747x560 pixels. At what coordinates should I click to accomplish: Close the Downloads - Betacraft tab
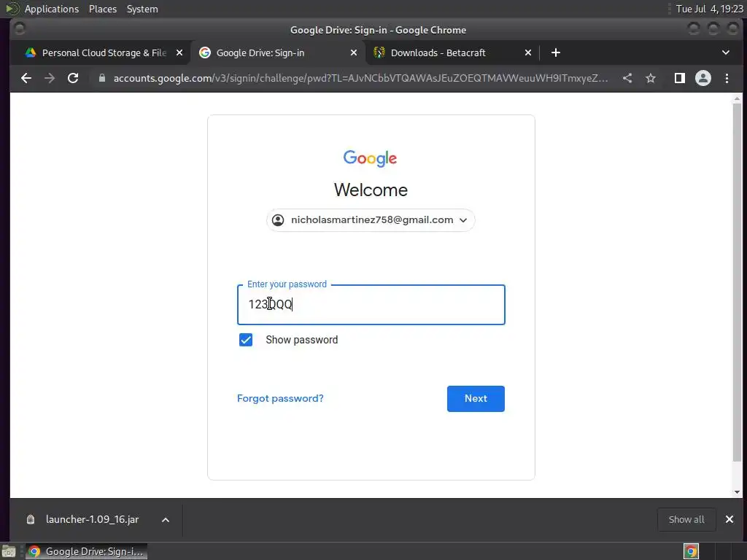528,52
